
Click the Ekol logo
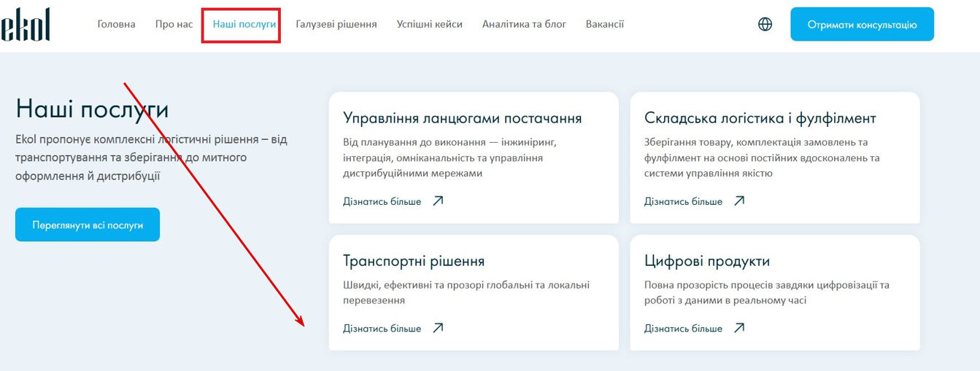click(26, 25)
